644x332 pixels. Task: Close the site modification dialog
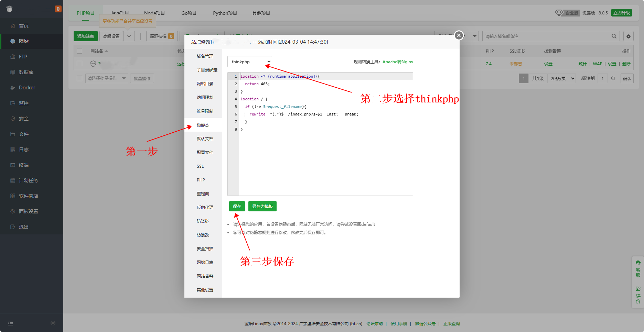459,35
